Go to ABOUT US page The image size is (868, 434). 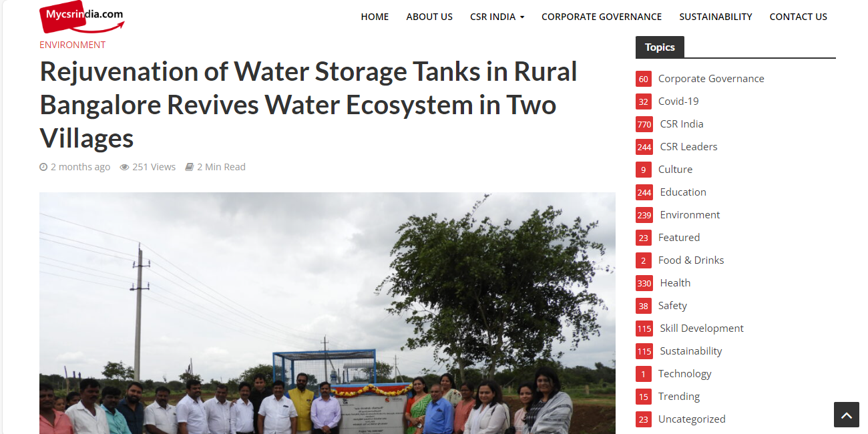click(429, 17)
